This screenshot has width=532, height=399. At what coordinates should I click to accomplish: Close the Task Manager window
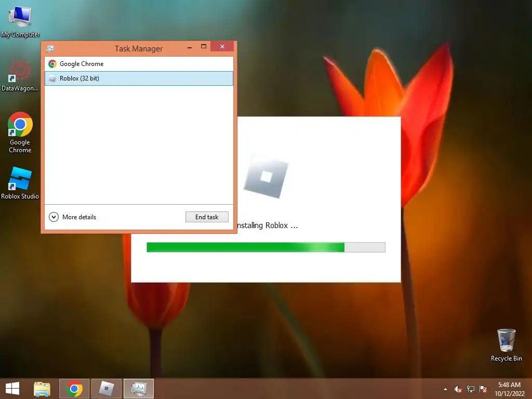click(222, 46)
